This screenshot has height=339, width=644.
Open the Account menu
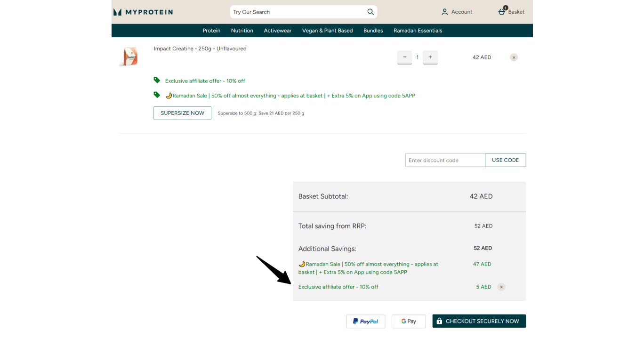pyautogui.click(x=457, y=12)
